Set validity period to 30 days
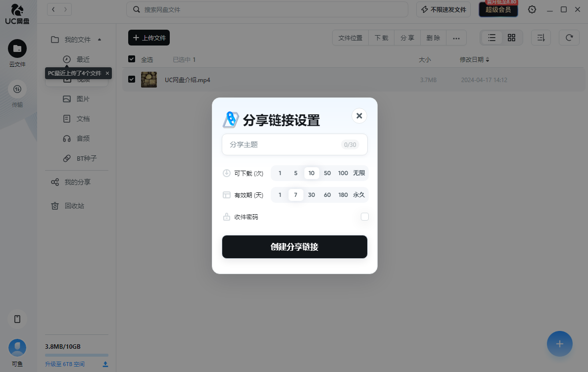Viewport: 588px width, 372px height. pos(311,195)
